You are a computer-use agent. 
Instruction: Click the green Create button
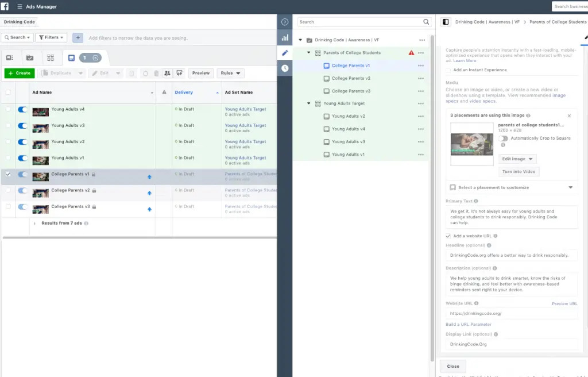(20, 73)
